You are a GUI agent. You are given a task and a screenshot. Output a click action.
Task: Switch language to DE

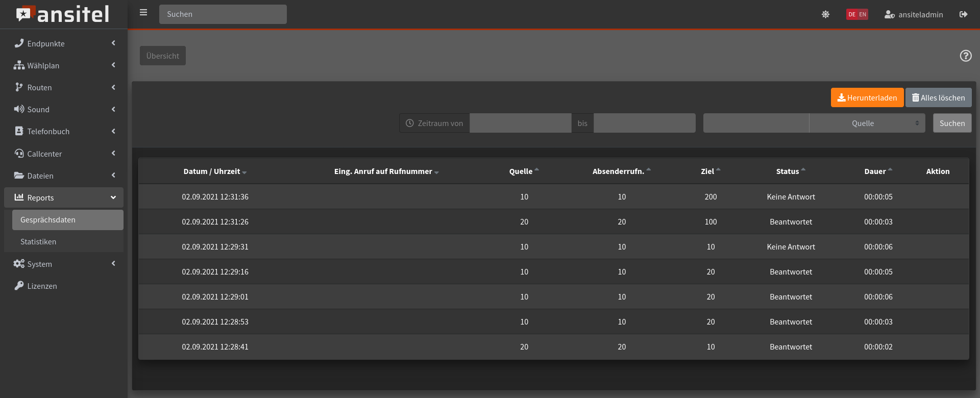(851, 14)
